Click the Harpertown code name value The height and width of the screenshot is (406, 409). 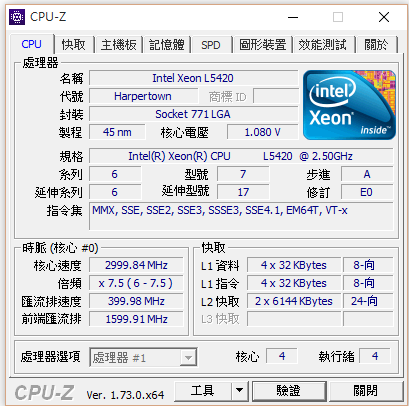(x=143, y=96)
